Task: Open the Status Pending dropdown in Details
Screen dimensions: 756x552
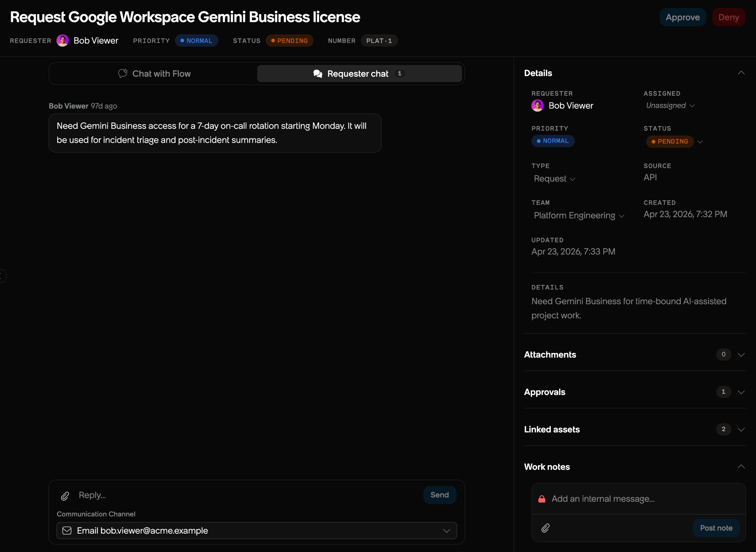Action: 675,142
